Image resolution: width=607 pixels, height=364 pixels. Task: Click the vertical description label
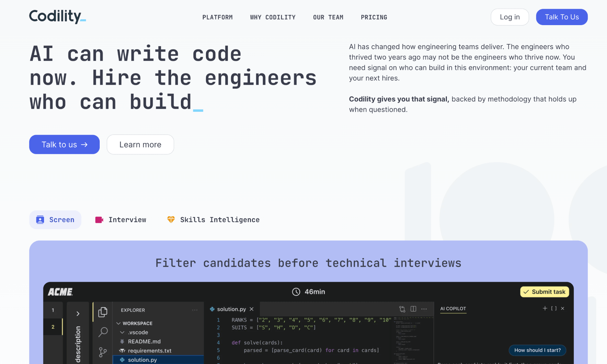(x=78, y=344)
